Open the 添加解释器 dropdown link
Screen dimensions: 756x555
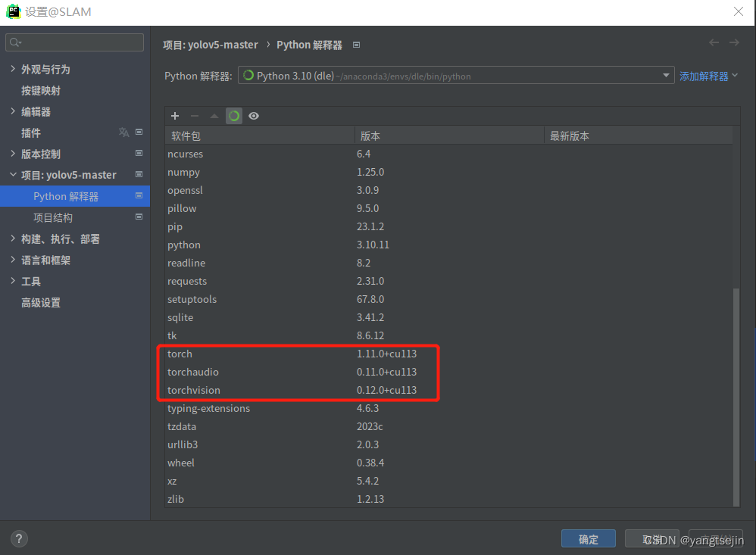pos(708,76)
